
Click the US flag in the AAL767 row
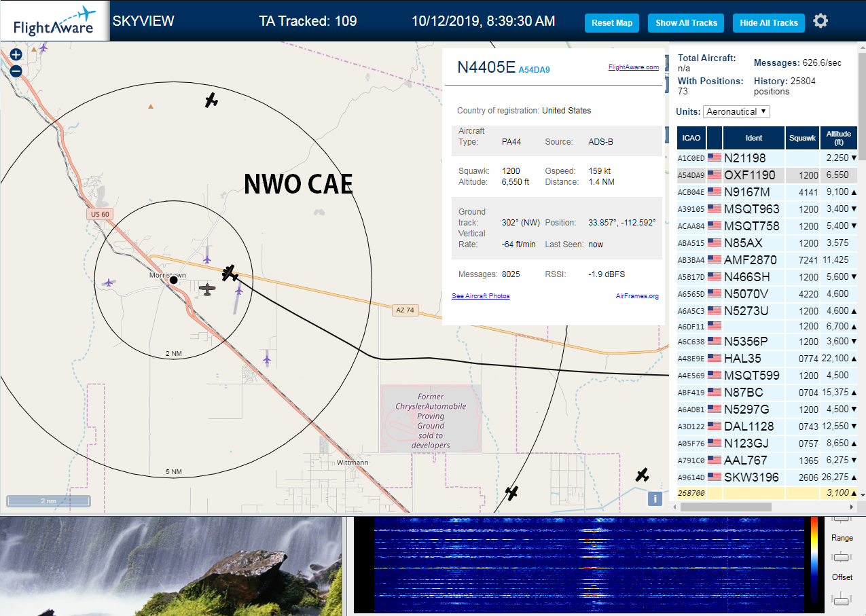(x=715, y=460)
